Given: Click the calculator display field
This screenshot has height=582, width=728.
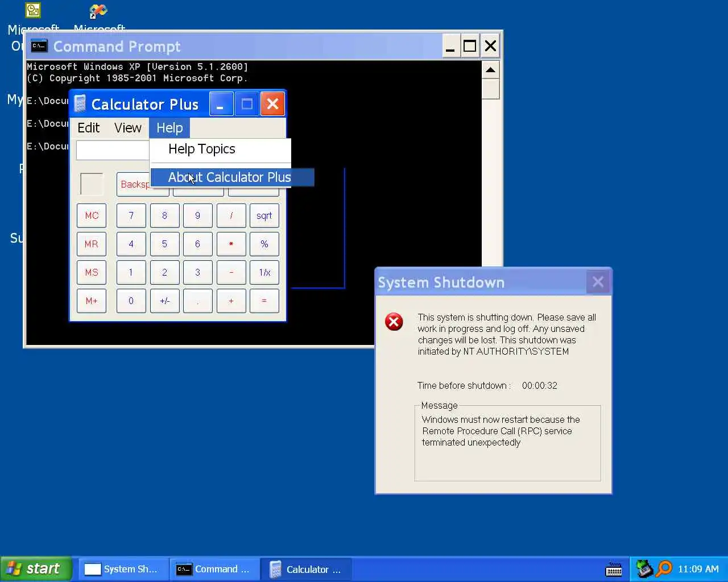Looking at the screenshot, I should [113, 150].
